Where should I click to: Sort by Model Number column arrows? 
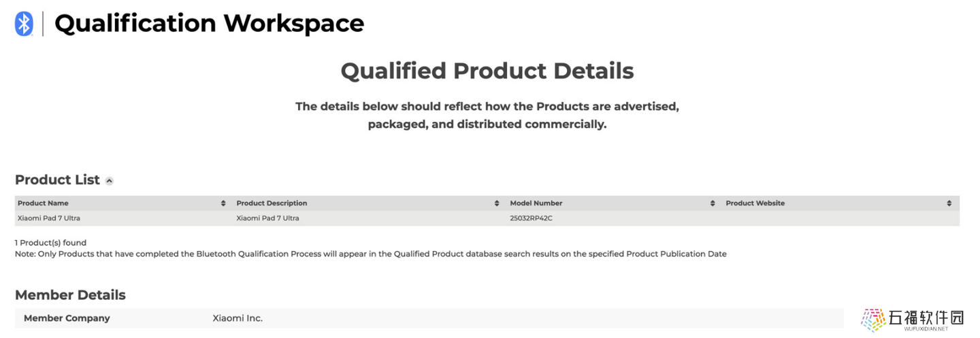click(713, 203)
